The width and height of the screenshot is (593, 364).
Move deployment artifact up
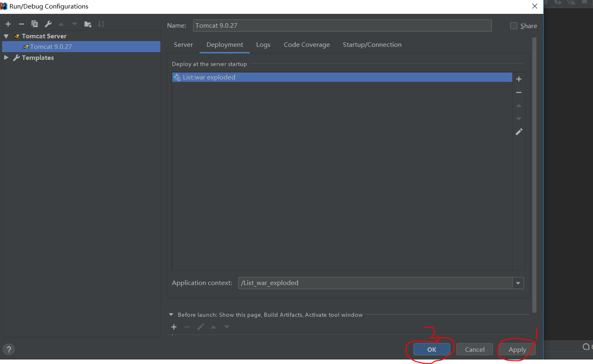coord(519,105)
